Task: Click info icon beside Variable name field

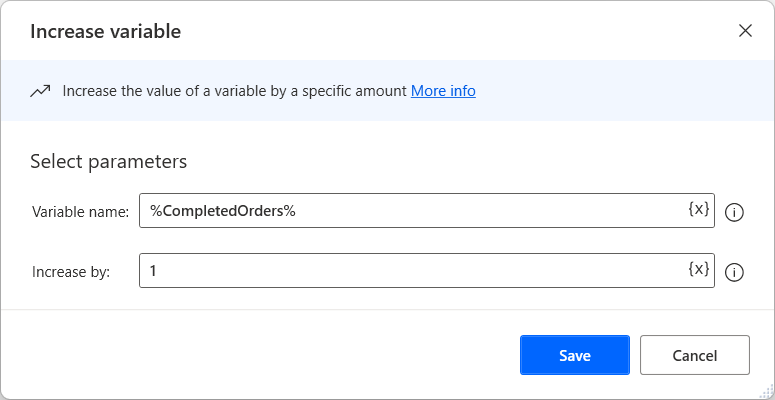Action: point(734,212)
